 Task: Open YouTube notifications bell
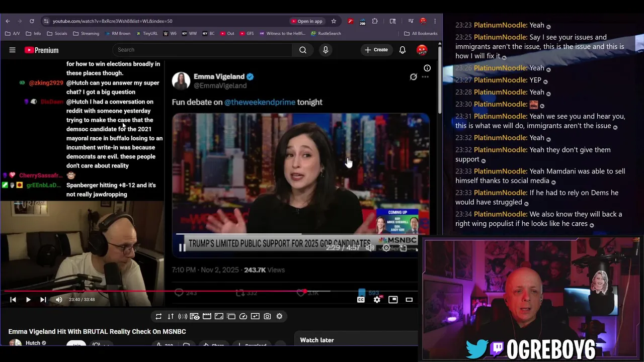403,50
